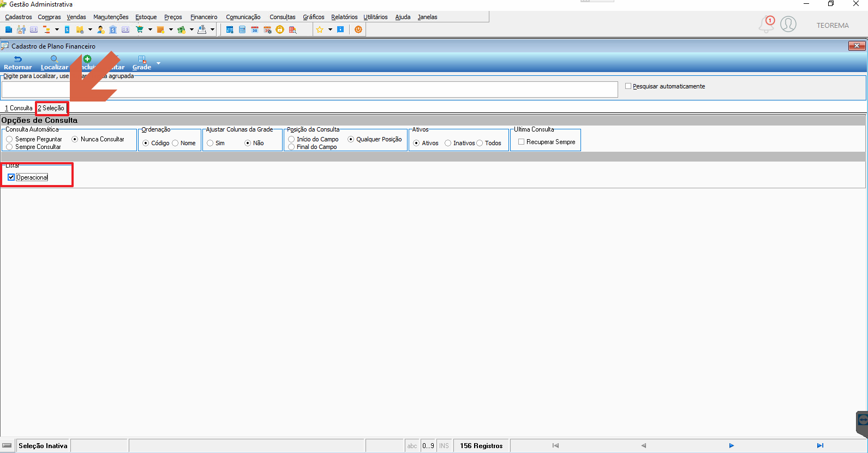
Task: Open the user profile avatar icon
Action: click(x=788, y=24)
